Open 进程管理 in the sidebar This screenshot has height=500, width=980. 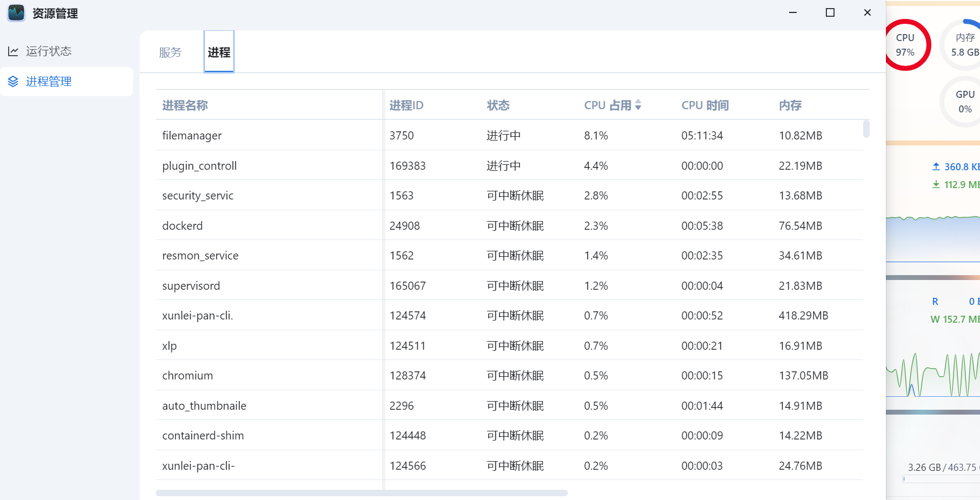coord(49,82)
